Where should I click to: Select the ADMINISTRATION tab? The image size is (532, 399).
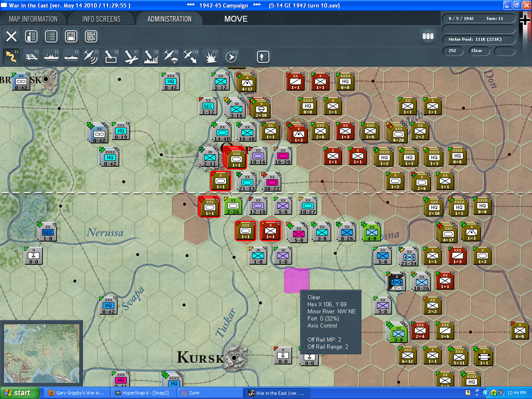click(x=170, y=19)
